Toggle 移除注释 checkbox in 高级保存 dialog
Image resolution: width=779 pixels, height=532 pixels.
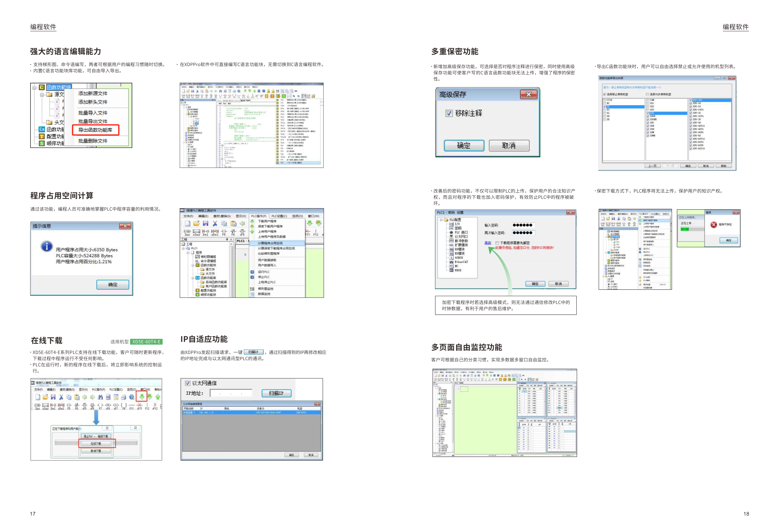pyautogui.click(x=449, y=113)
